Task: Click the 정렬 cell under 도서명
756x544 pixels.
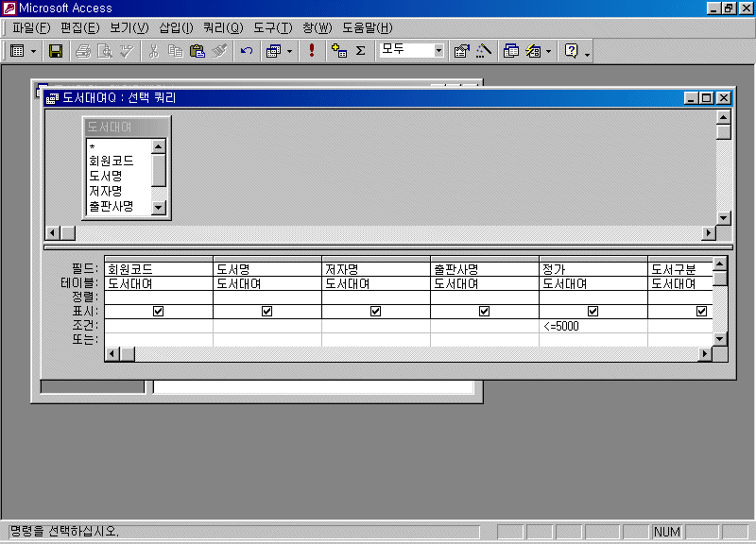Action: (x=266, y=297)
